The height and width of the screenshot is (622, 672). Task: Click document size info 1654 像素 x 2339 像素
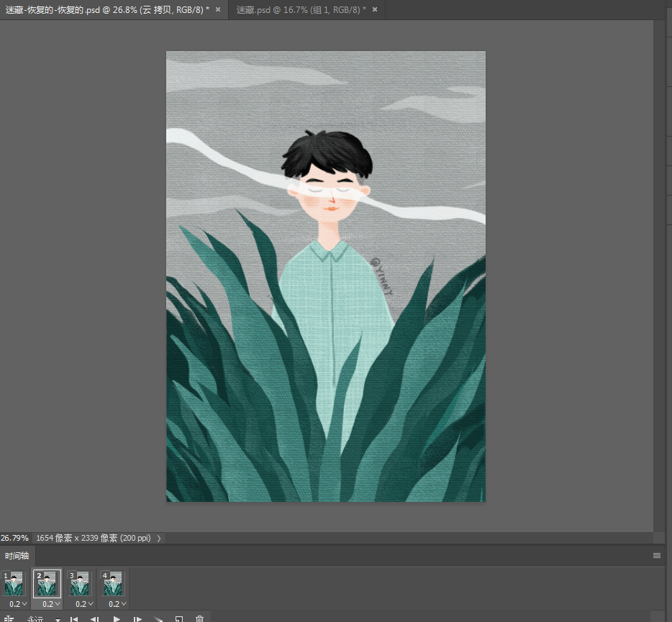(93, 538)
